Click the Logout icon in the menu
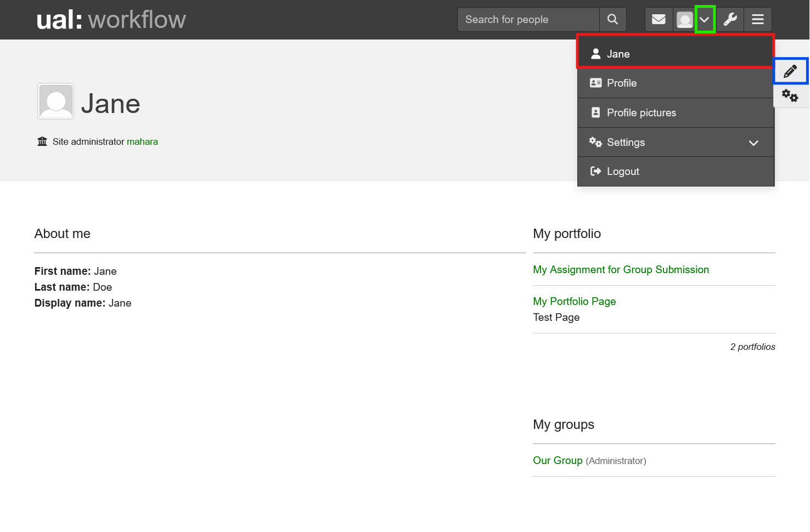 [596, 171]
